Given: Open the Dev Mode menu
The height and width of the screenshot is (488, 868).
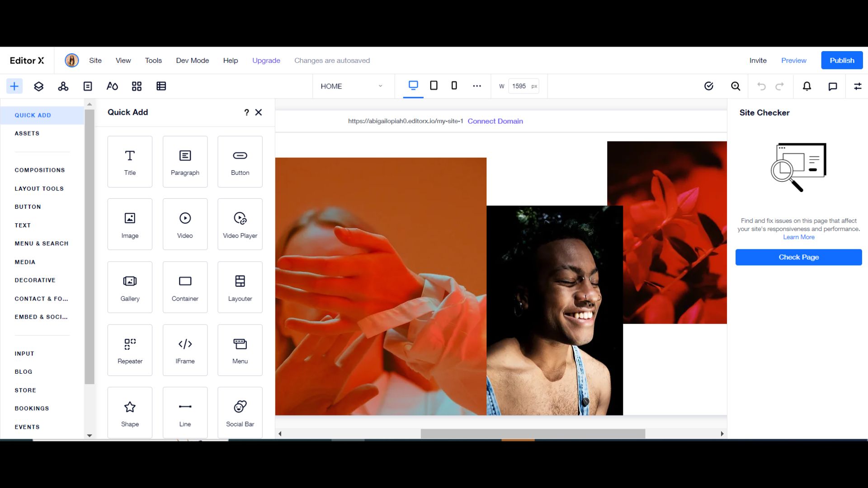Looking at the screenshot, I should coord(192,60).
